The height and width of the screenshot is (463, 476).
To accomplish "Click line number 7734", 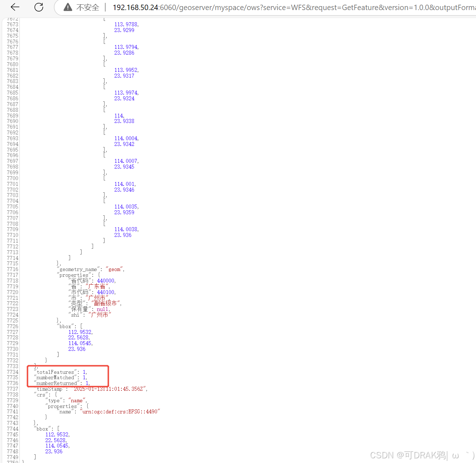I will tap(13, 372).
